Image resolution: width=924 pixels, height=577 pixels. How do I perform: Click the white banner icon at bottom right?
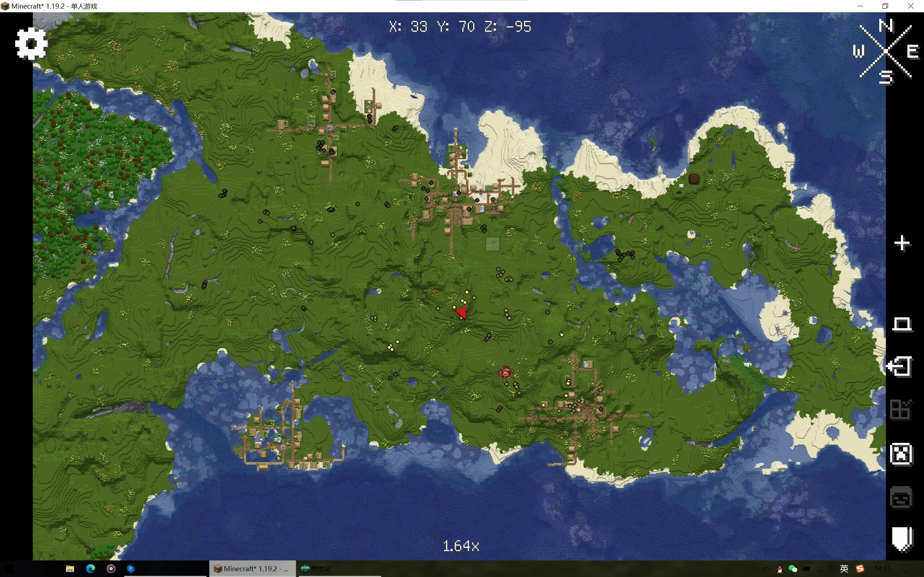902,539
